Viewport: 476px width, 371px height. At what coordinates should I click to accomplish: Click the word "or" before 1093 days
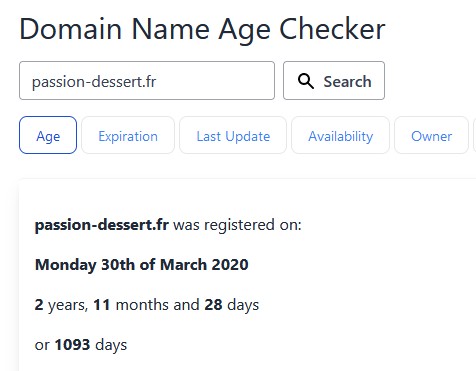[42, 345]
